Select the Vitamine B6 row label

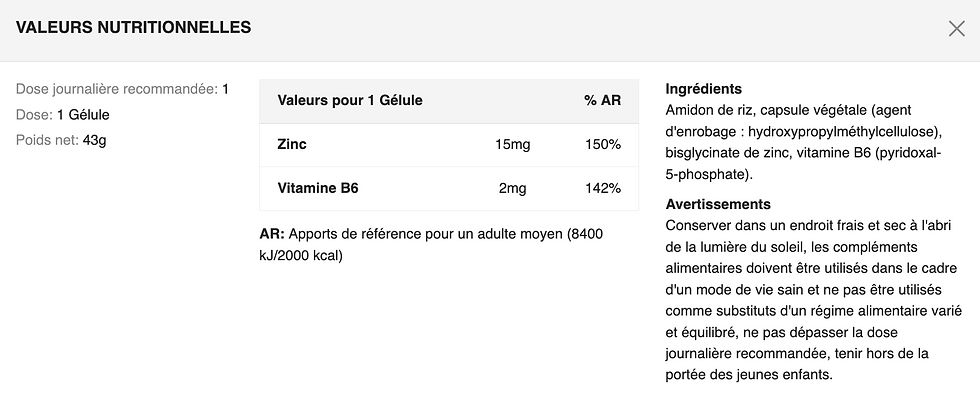pos(318,188)
